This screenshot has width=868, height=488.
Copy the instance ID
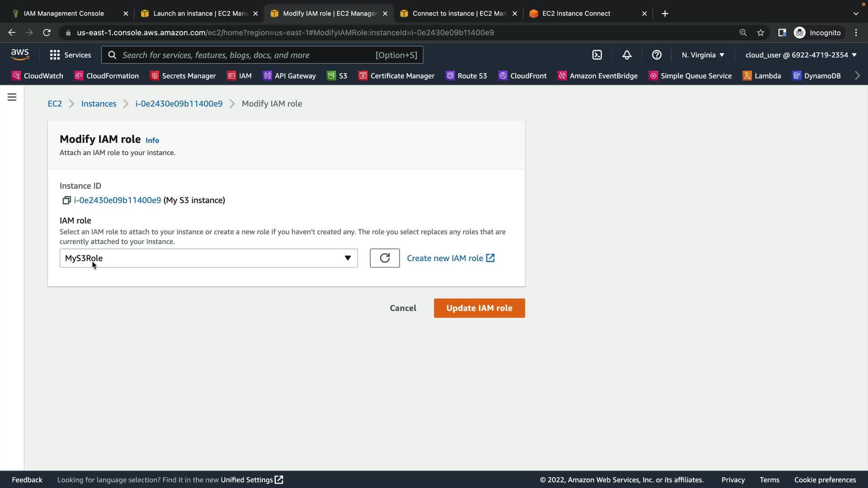point(66,200)
